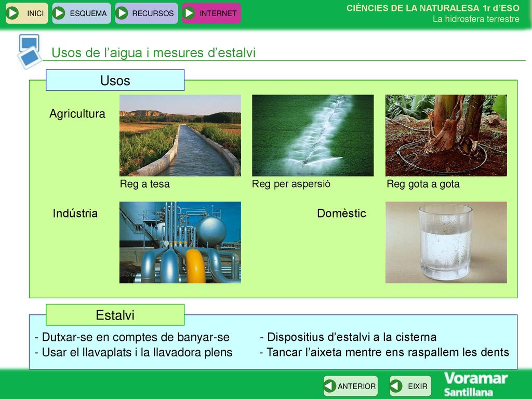This screenshot has width=532, height=399.
Task: Click the back arrow icon on ANTERIOR
Action: point(329,386)
